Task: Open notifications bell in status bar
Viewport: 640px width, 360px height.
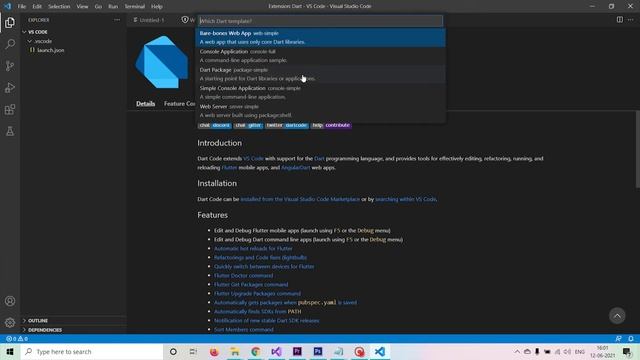Action: click(x=631, y=339)
